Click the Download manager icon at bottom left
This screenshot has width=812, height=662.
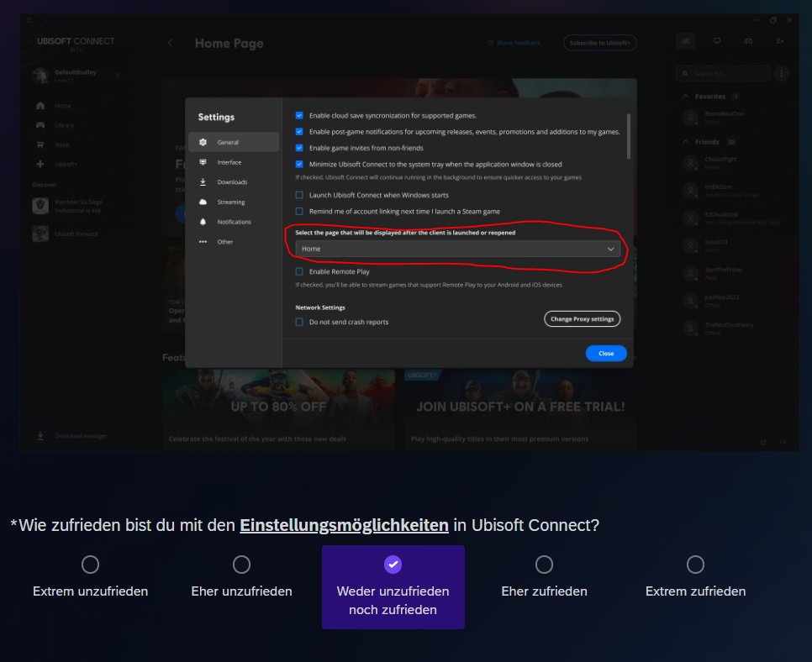[x=40, y=436]
